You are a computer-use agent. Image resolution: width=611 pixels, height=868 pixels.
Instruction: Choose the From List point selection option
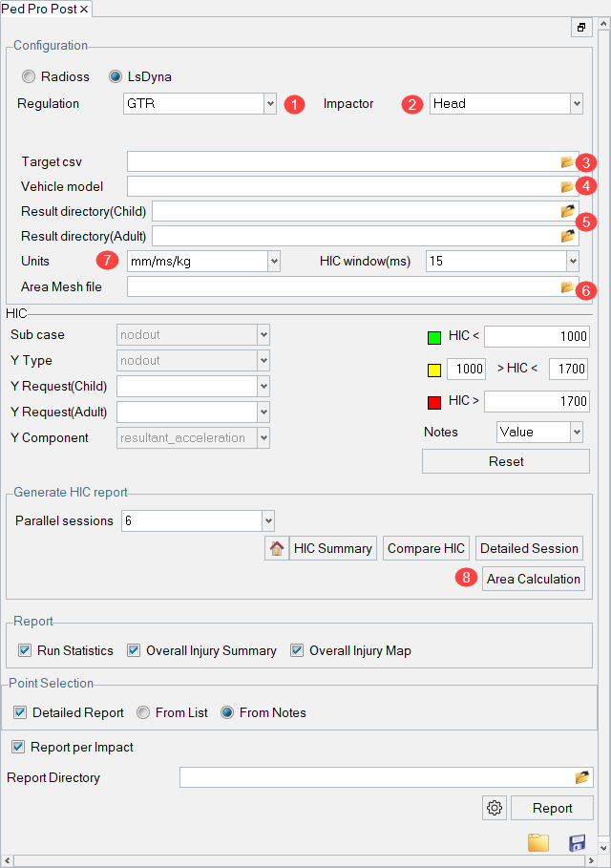click(143, 712)
